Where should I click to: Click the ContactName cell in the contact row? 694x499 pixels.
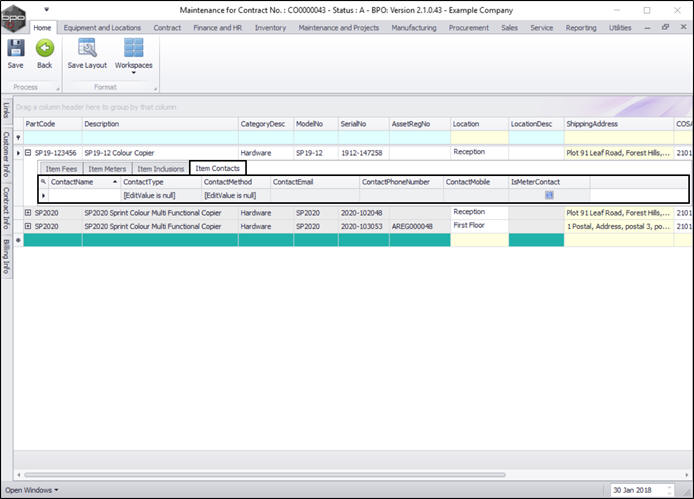coord(84,195)
